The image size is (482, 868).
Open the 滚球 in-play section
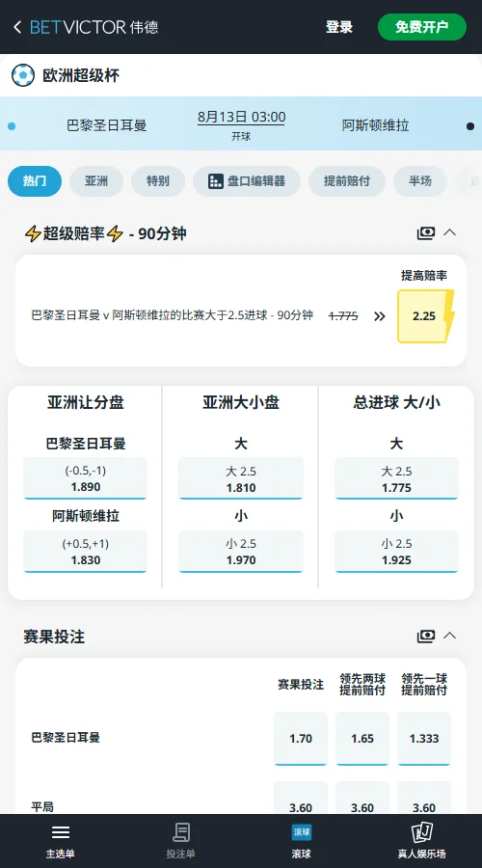pyautogui.click(x=301, y=840)
